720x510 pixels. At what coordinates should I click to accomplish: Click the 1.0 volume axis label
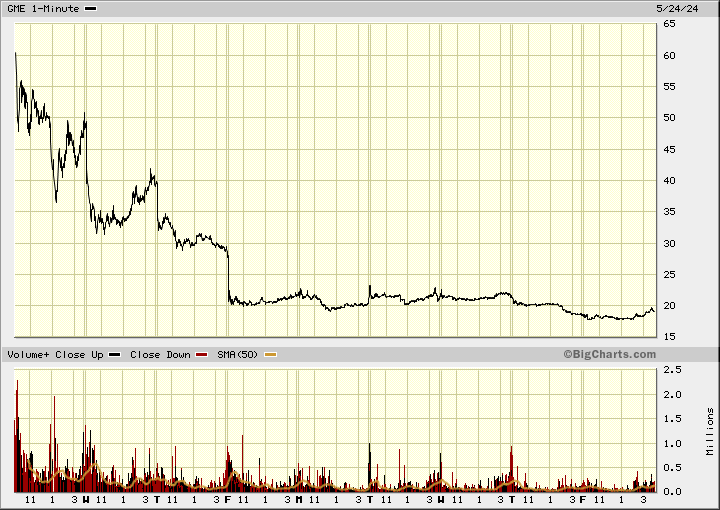(x=673, y=444)
